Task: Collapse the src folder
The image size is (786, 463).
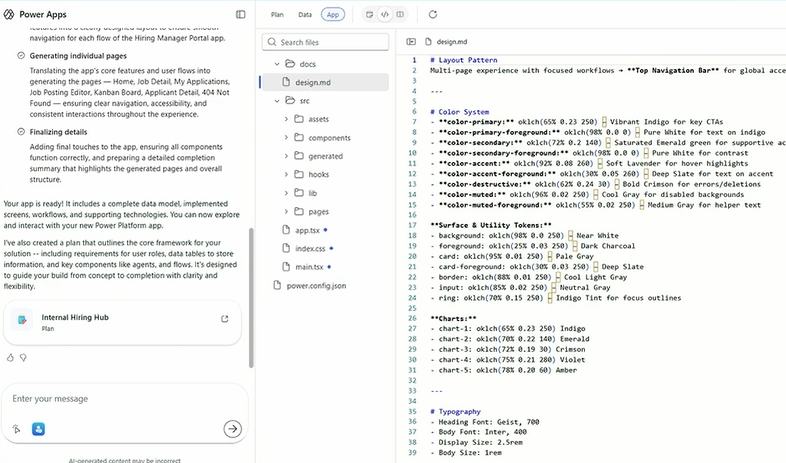Action: click(276, 101)
